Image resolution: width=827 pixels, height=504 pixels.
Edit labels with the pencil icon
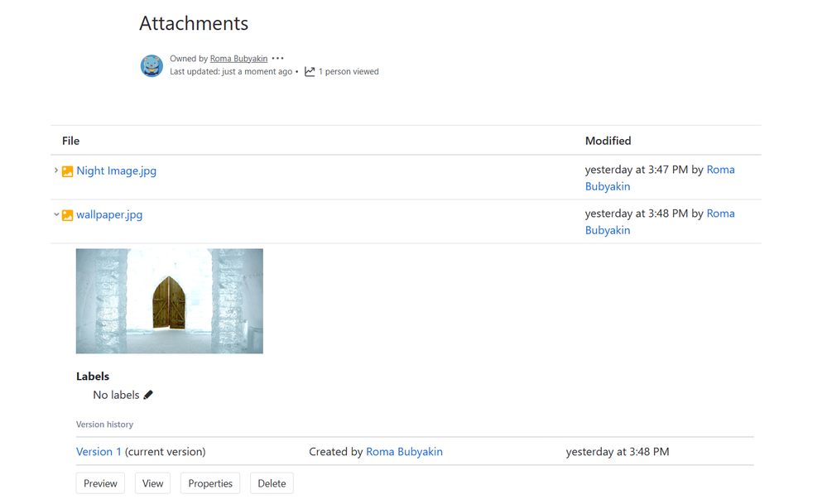tap(148, 395)
